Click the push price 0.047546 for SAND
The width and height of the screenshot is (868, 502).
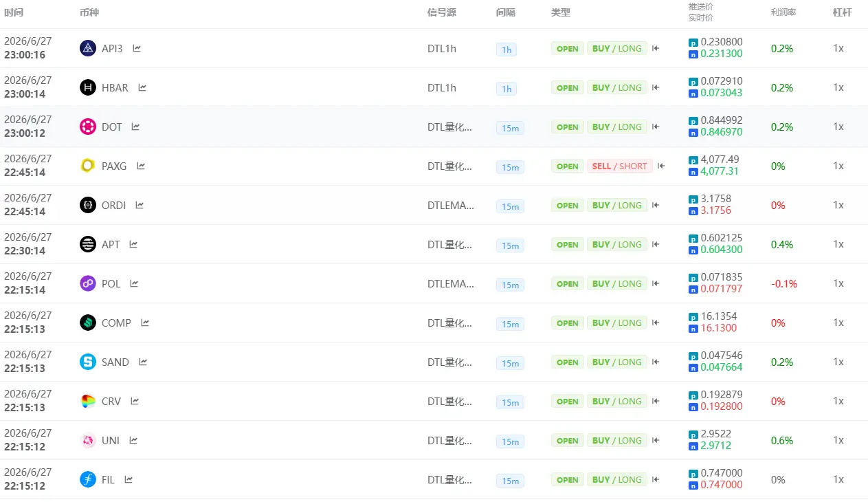click(722, 356)
